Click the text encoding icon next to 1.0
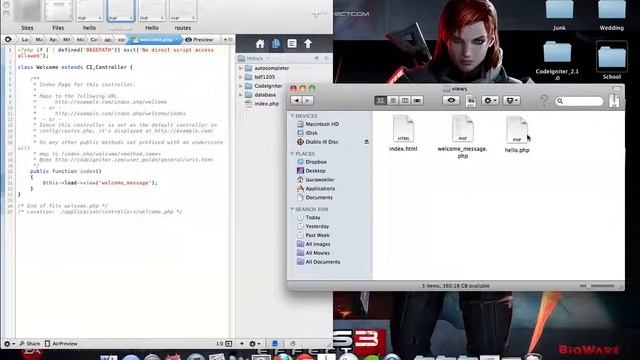The height and width of the screenshot is (360, 640). 229,344
